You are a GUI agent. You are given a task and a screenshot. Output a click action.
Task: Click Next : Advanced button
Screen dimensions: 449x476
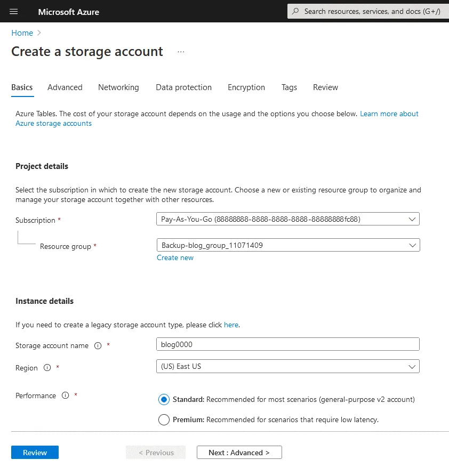coord(239,453)
